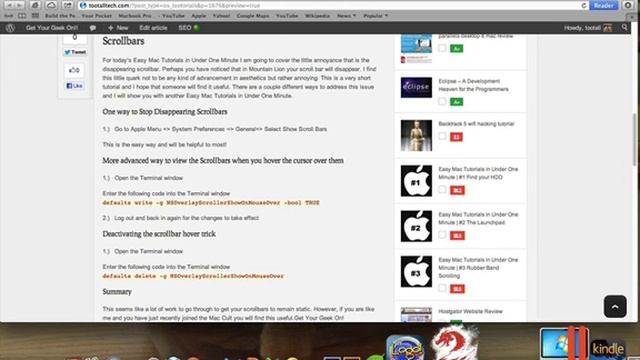Screen dimensions: 640x360
Task: Open the Hostgator Website Review link
Action: tap(470, 311)
